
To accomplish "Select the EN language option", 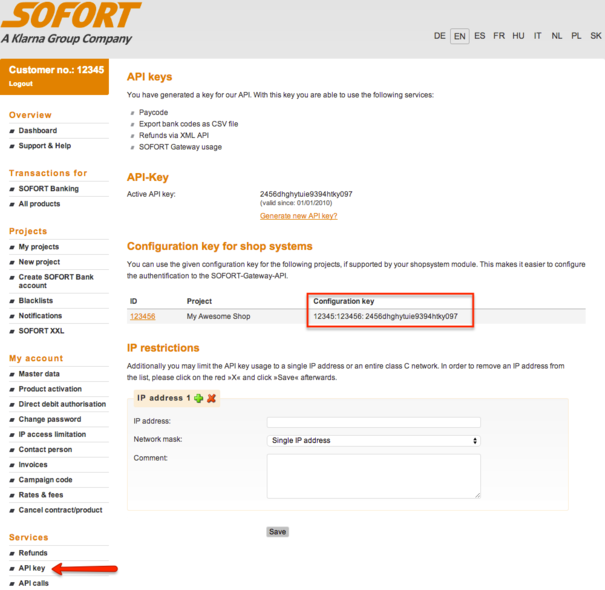I will 460,36.
